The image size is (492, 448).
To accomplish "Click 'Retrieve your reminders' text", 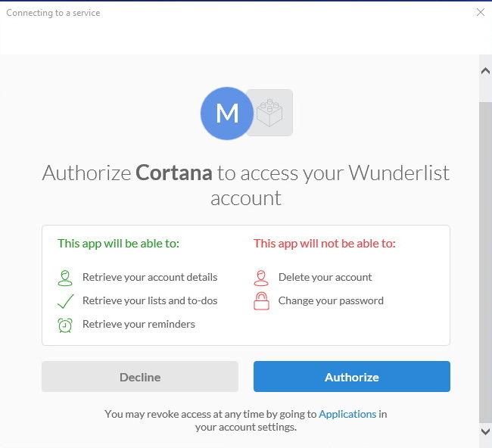I will [x=139, y=324].
